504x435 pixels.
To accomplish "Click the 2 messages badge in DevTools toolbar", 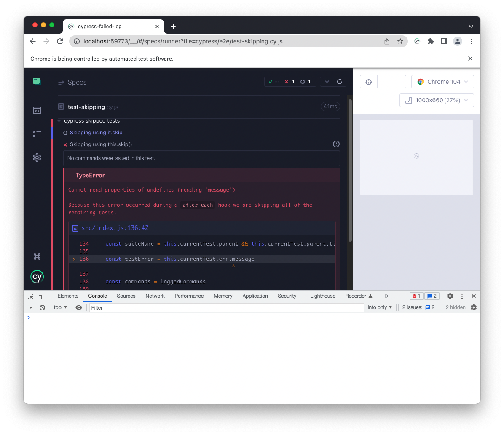I will pyautogui.click(x=432, y=296).
